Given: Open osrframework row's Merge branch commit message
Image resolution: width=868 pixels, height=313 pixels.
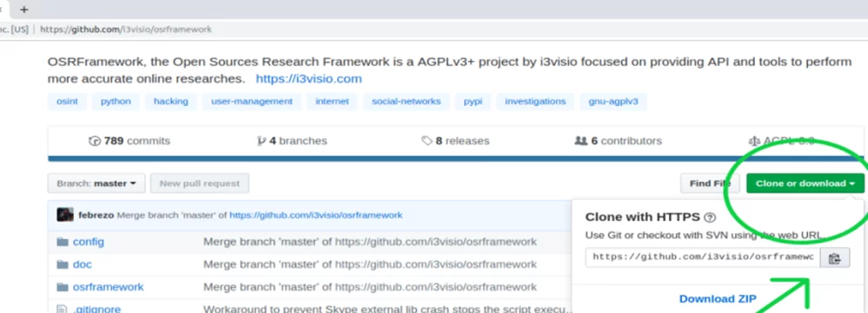Looking at the screenshot, I should (x=370, y=287).
